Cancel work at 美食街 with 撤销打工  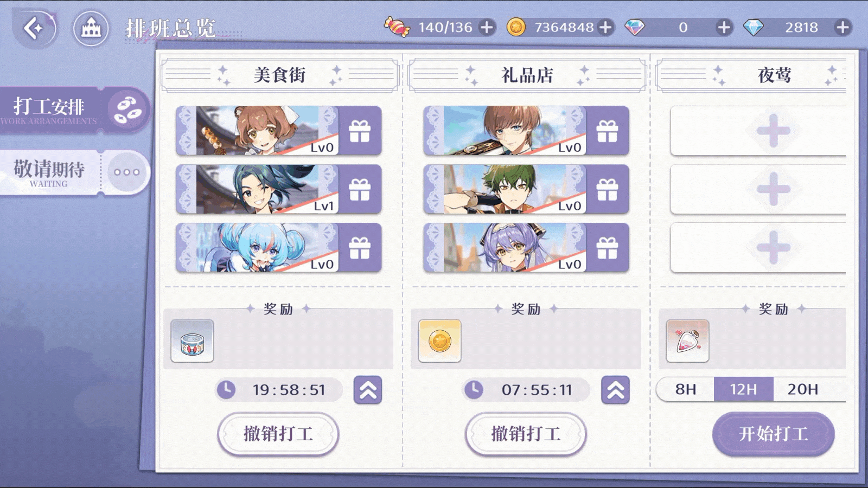coord(278,434)
